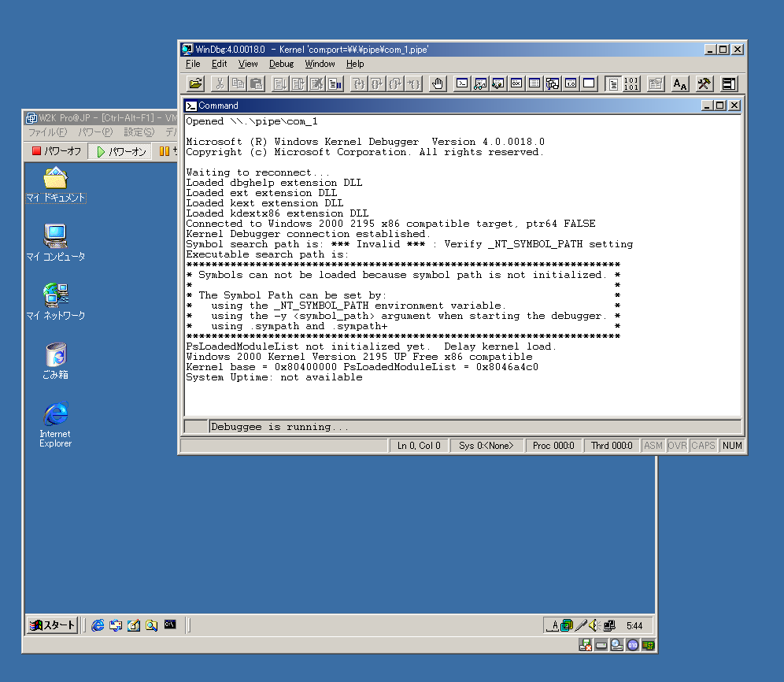Click the command prompt quick launch icon

[169, 625]
